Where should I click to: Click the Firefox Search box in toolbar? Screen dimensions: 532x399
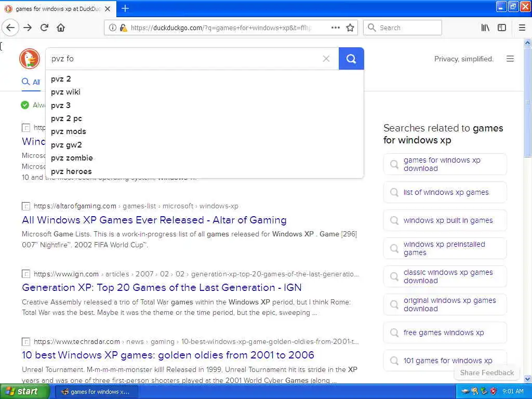[403, 28]
